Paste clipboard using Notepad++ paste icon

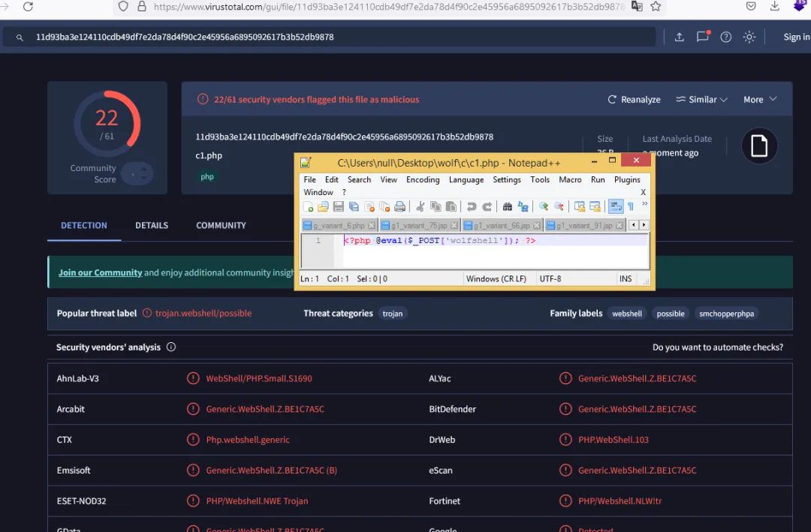451,207
